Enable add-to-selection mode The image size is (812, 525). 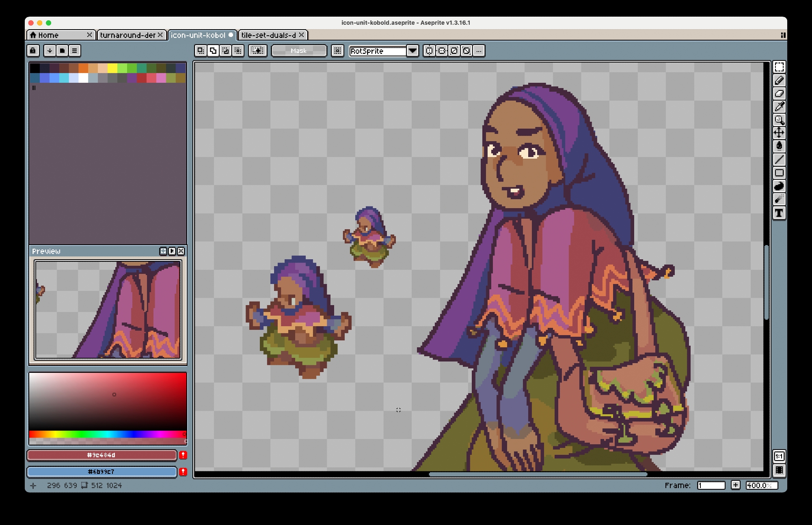pyautogui.click(x=213, y=51)
